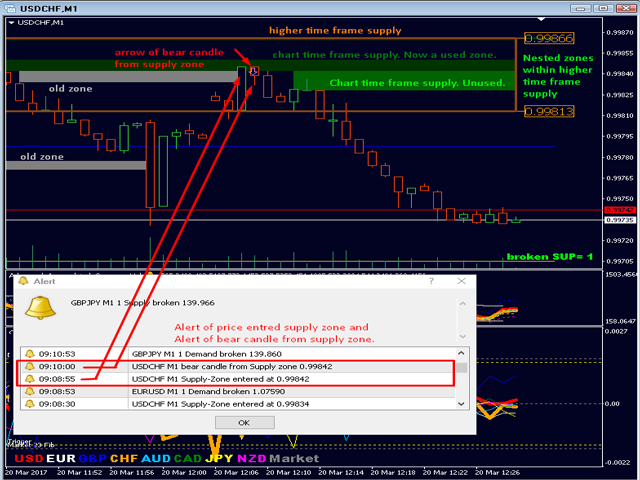This screenshot has width=640, height=480.
Task: Open the Alert dialog help question mark
Action: (431, 281)
